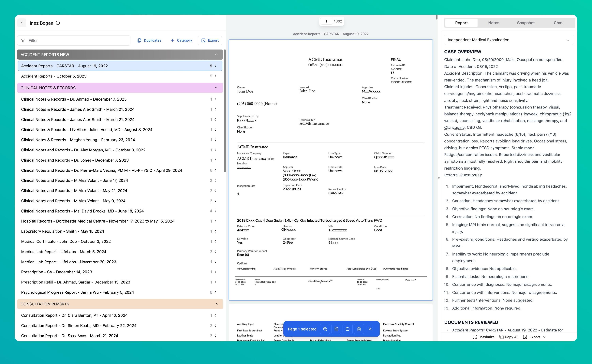The image size is (592, 364).
Task: Click the document icon on selection bar
Action: pyautogui.click(x=336, y=329)
